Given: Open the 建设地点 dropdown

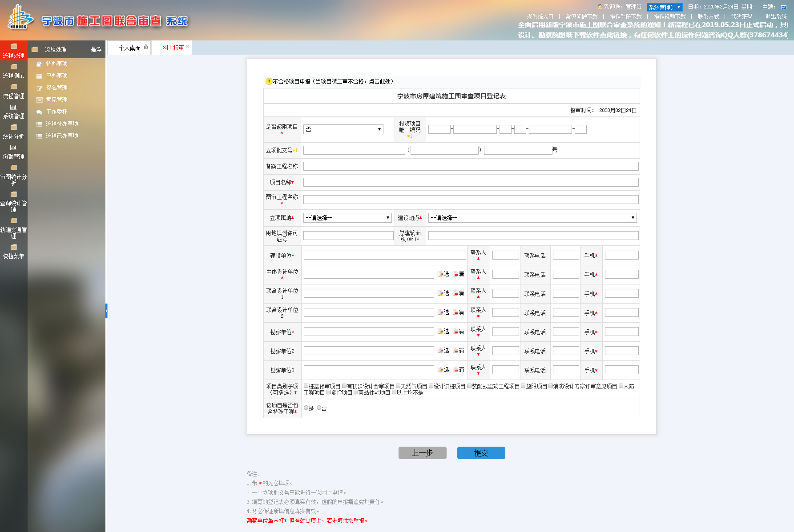Looking at the screenshot, I should pos(532,218).
